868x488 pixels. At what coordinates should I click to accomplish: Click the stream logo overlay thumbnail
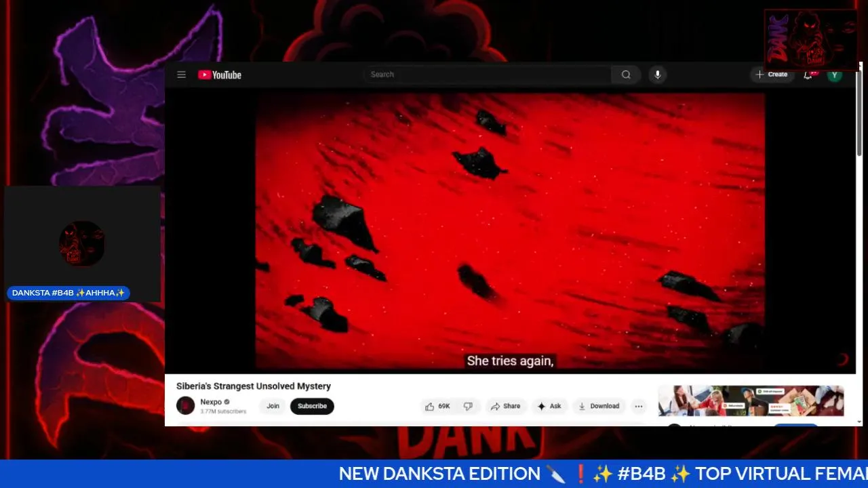point(811,39)
